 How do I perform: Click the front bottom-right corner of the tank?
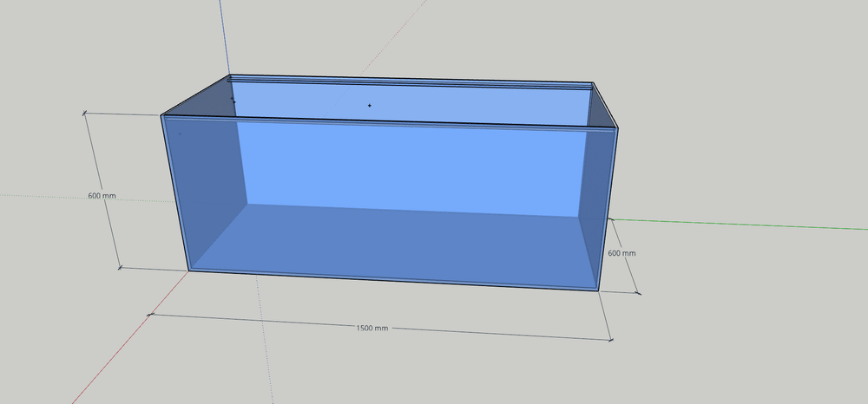[x=599, y=290]
